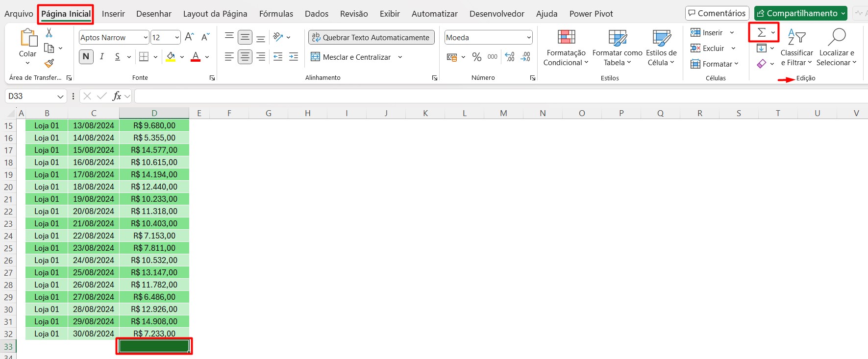
Task: Open the Moeda number format dropdown
Action: coord(529,37)
